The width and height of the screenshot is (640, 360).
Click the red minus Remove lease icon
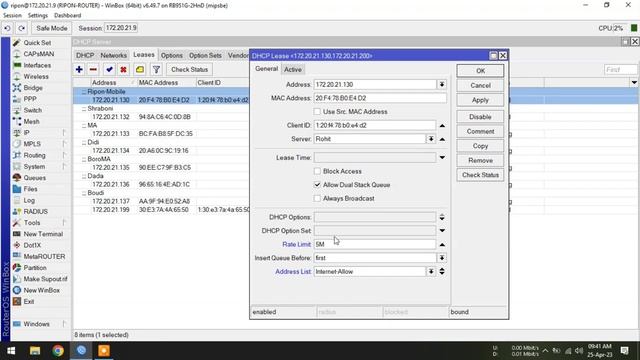[93, 69]
